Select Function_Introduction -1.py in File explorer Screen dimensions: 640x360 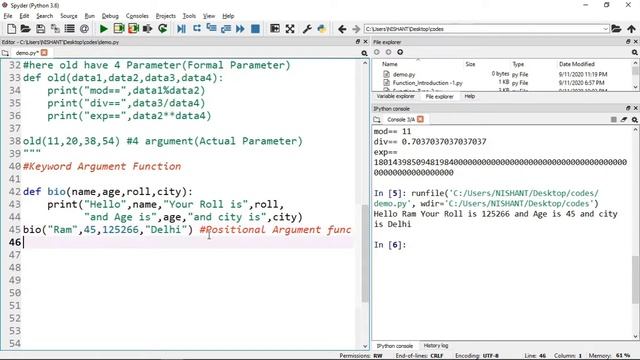point(427,83)
